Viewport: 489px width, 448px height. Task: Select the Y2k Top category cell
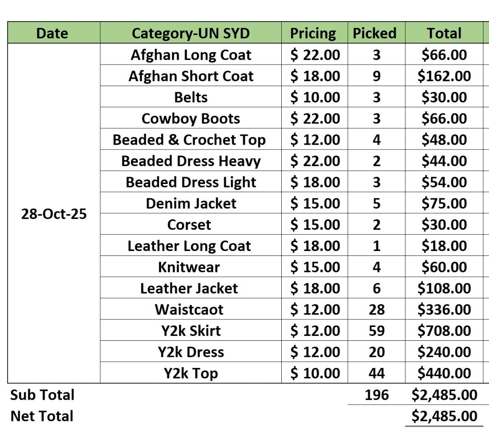point(191,373)
